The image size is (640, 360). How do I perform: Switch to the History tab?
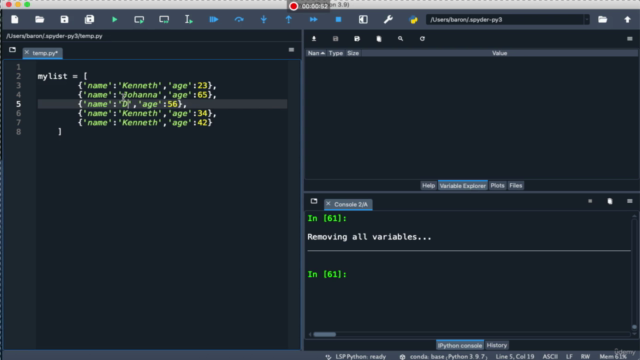click(x=497, y=345)
